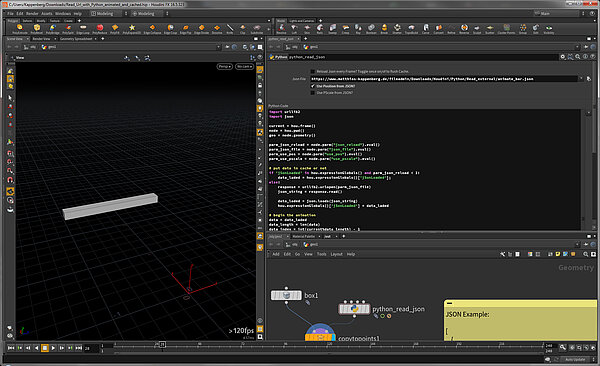Click python_read_json node in network
Image resolution: width=600 pixels, height=366 pixels.
click(354, 309)
